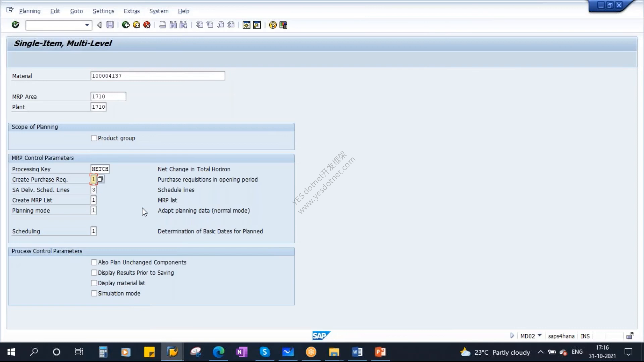Open OneNote from the taskbar
Screen dimensions: 644x362
[x=241, y=352]
